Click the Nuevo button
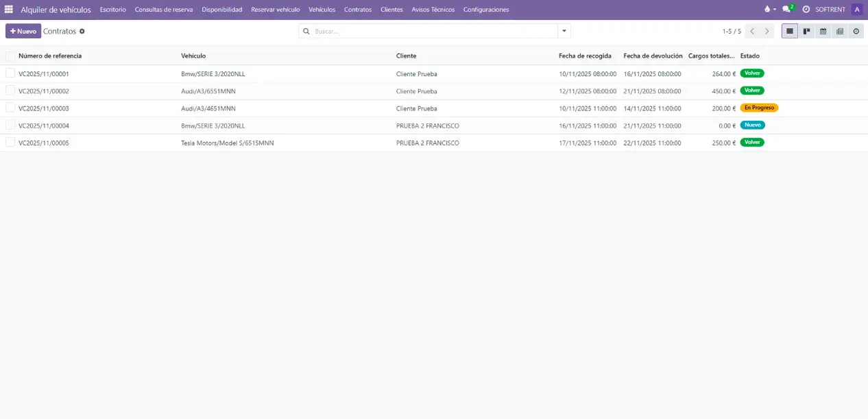 coord(23,31)
